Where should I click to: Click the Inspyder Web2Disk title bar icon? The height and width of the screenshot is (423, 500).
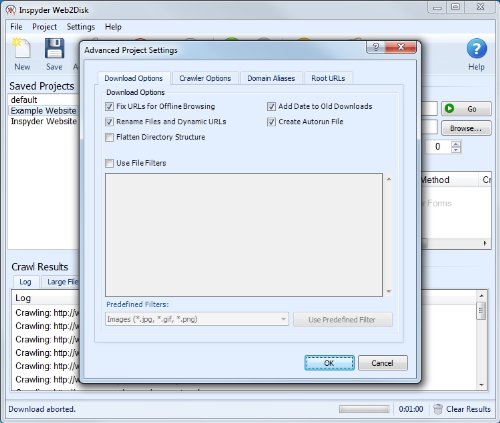click(x=11, y=10)
